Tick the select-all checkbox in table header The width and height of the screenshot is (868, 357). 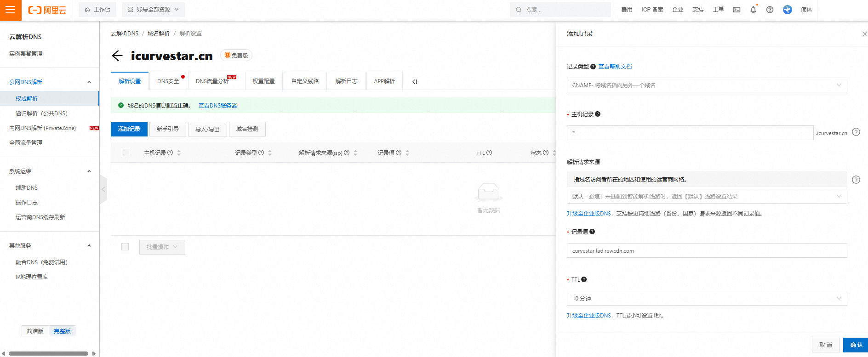tap(126, 153)
